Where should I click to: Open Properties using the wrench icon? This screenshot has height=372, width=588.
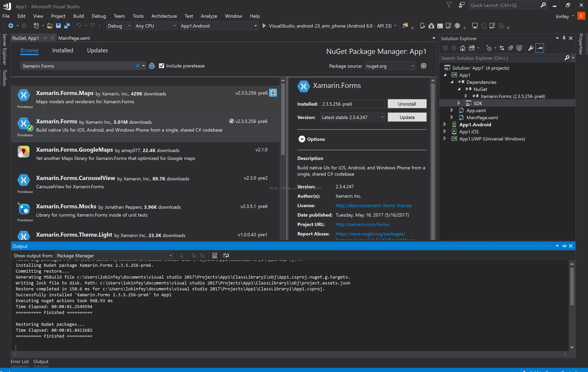[x=531, y=48]
